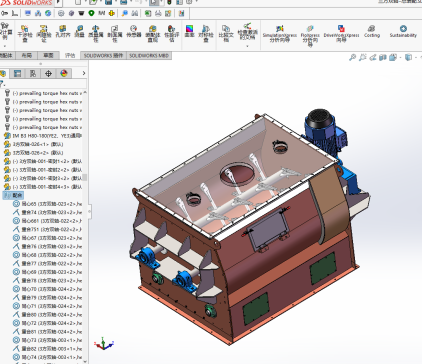Switch to the 装配体 (Assembly) ribbon tab
Viewport: 422px width, 364px height.
click(6, 55)
